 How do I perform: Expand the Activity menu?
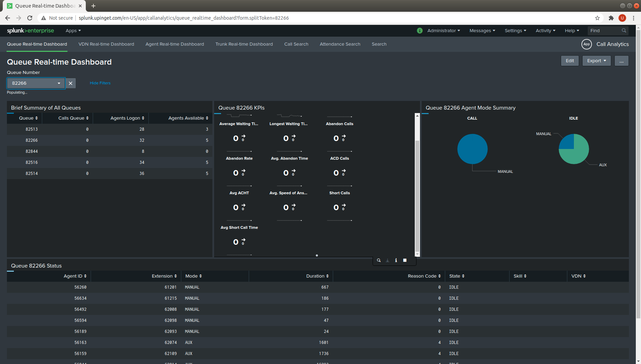click(546, 30)
